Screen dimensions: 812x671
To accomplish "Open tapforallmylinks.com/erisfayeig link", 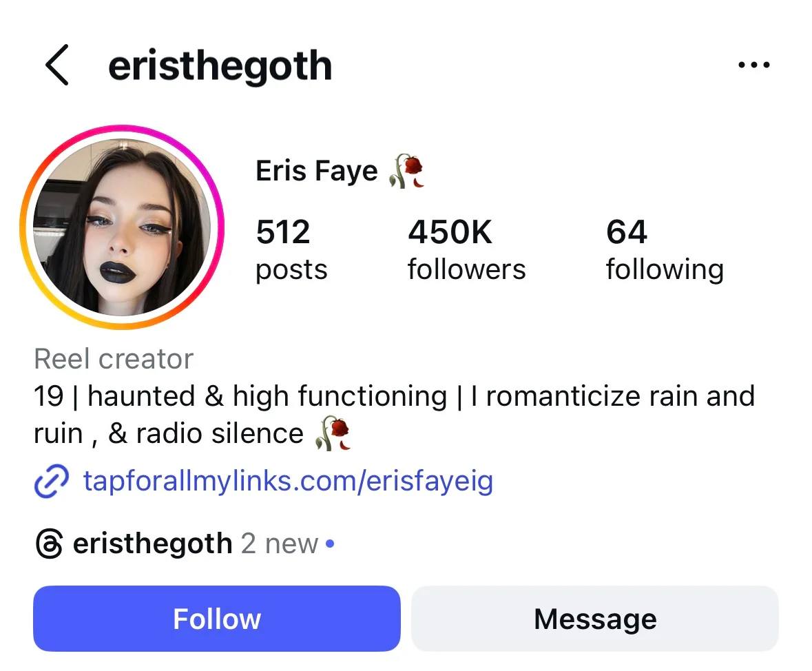I will point(288,482).
